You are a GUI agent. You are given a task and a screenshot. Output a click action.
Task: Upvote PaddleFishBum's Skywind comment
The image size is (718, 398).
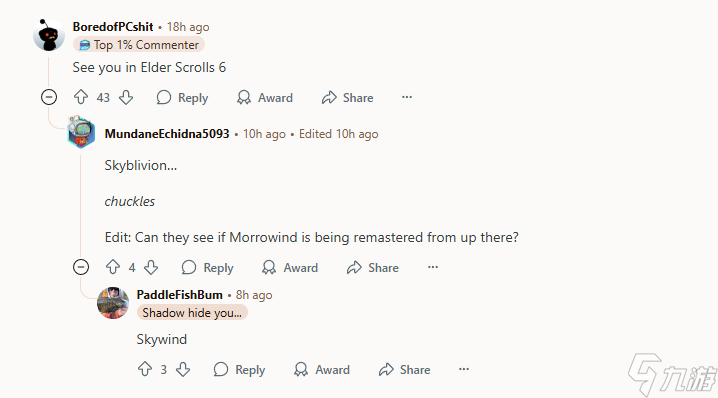(145, 369)
